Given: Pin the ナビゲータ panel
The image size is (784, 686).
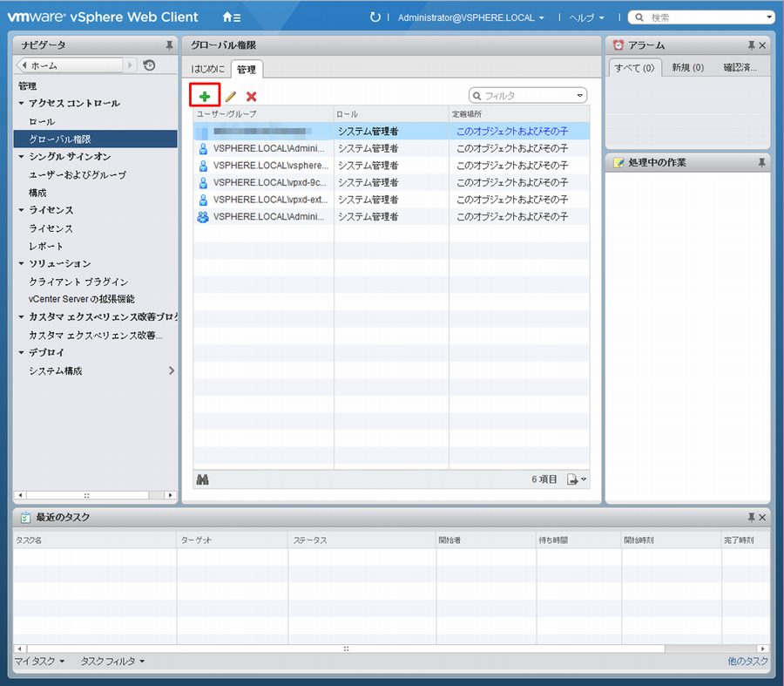Looking at the screenshot, I should point(169,45).
